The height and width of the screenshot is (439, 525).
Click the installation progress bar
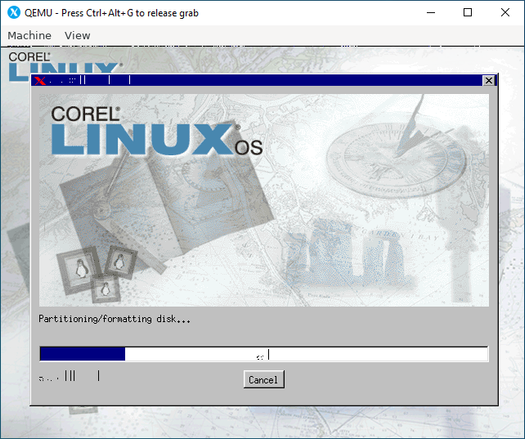pos(264,354)
